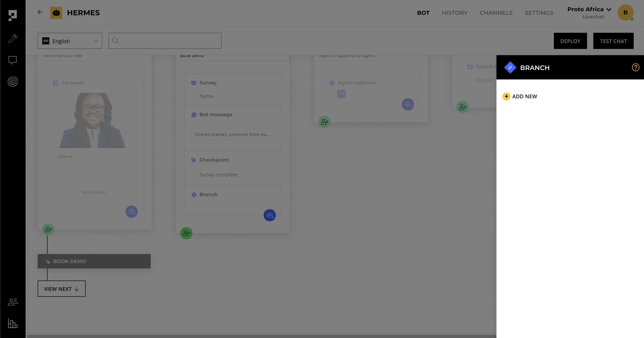Click the back arrow next to HERMES
This screenshot has height=338, width=644.
[40, 12]
